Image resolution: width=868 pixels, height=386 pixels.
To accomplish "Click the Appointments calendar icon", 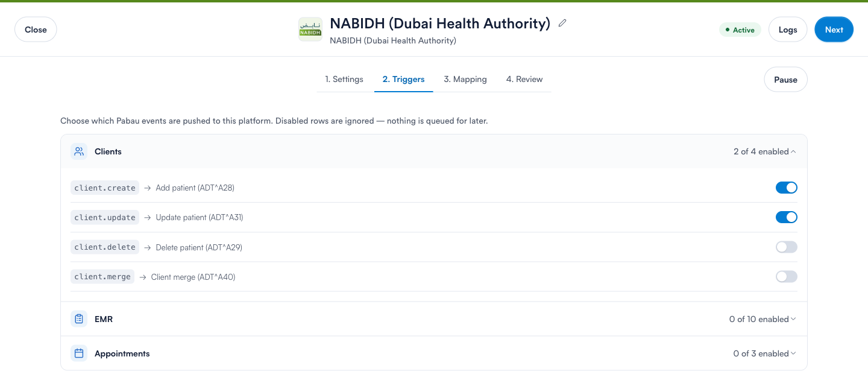I will point(79,353).
